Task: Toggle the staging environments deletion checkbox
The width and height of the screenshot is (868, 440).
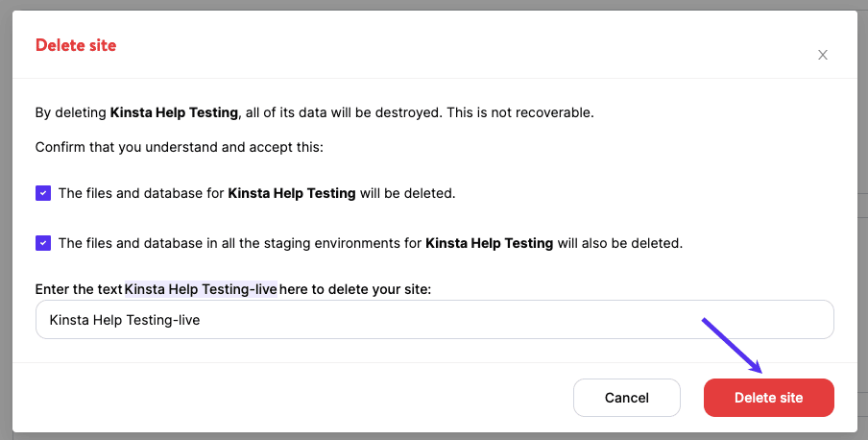Action: (43, 243)
